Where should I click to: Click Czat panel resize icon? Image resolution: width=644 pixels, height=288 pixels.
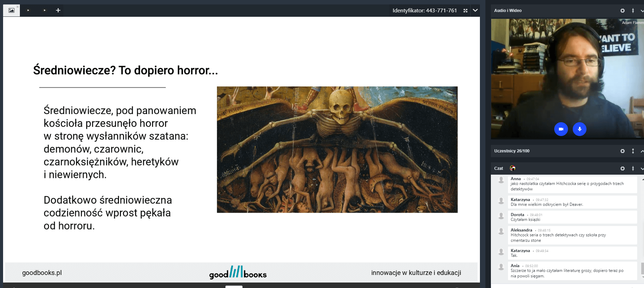(x=633, y=168)
